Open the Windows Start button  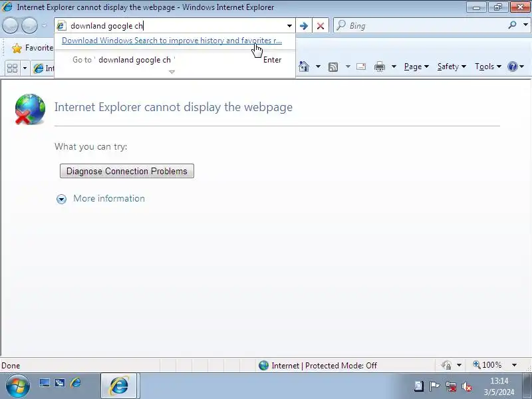click(18, 386)
